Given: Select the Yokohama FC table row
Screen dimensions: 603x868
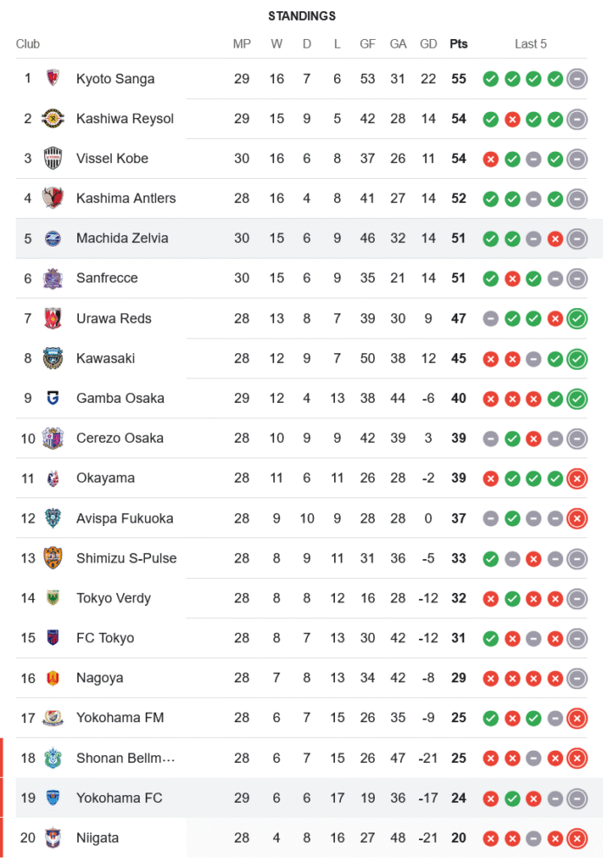Looking at the screenshot, I should (304, 798).
